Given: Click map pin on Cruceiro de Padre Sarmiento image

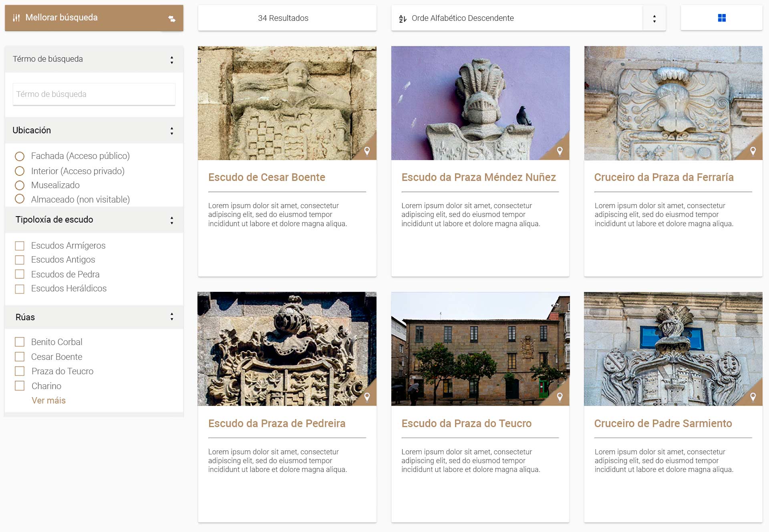Looking at the screenshot, I should tap(753, 397).
